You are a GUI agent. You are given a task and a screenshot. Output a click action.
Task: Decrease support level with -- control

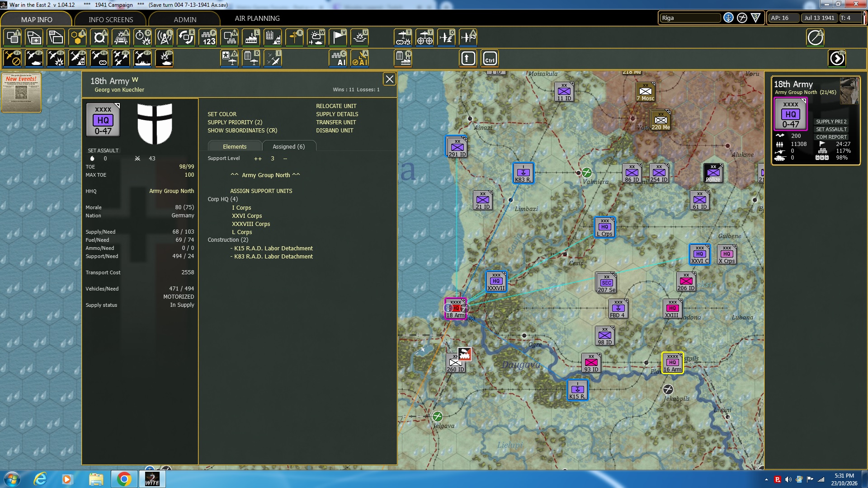coord(285,159)
